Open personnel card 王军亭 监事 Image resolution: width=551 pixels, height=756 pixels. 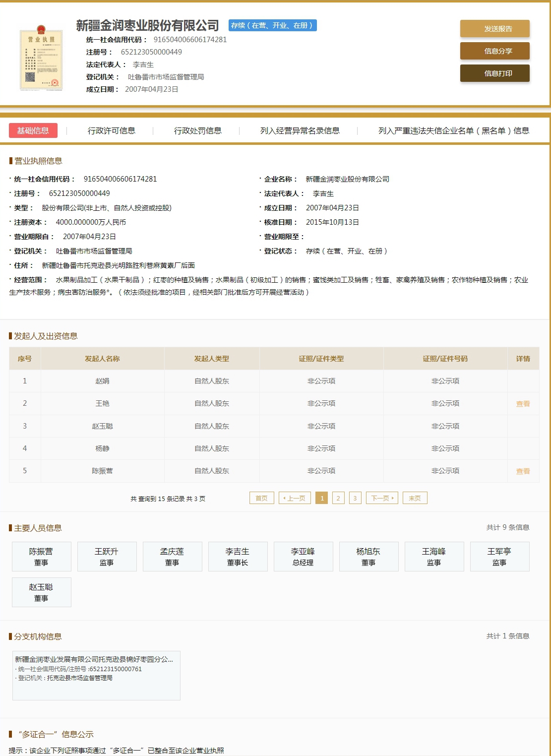[500, 557]
